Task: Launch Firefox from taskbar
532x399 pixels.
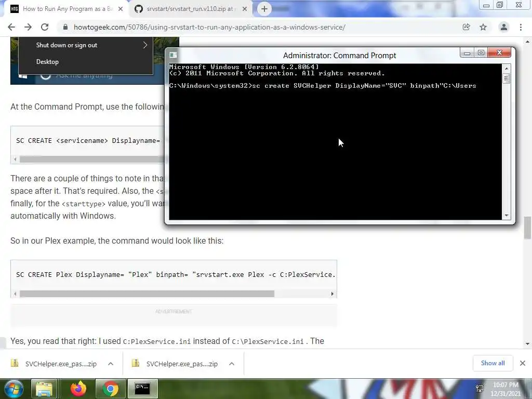Action: (78, 389)
